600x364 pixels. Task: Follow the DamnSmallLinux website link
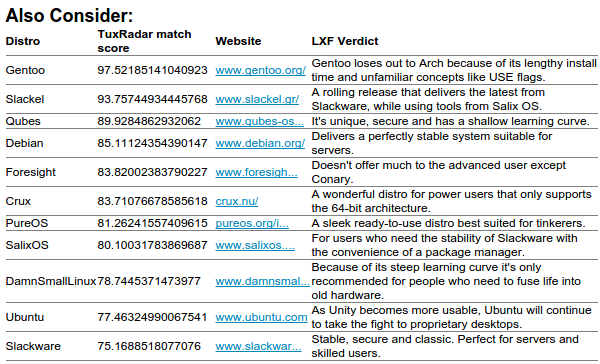tap(262, 281)
